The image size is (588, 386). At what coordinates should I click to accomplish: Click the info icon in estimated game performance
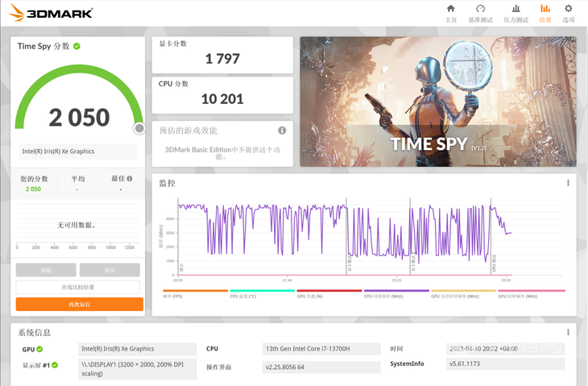point(282,131)
